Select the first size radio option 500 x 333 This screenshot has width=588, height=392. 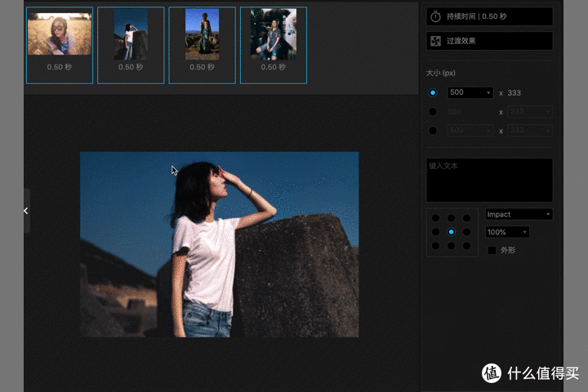433,92
